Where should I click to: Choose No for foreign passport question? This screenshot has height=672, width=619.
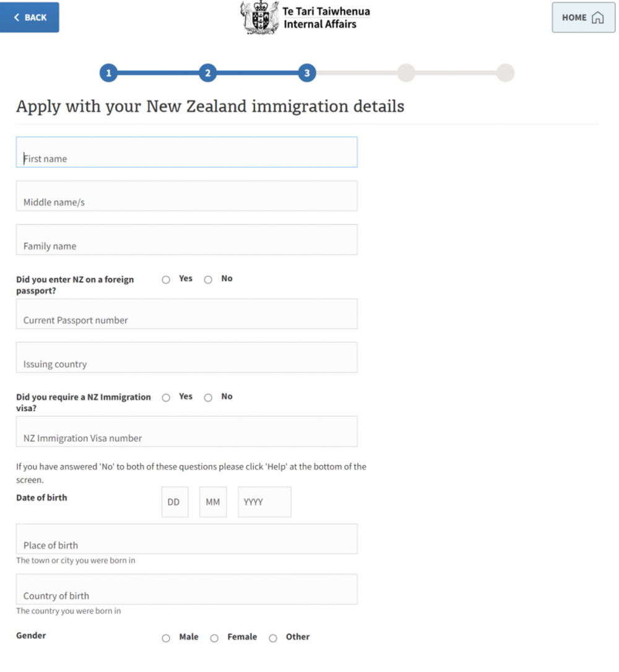pos(208,280)
